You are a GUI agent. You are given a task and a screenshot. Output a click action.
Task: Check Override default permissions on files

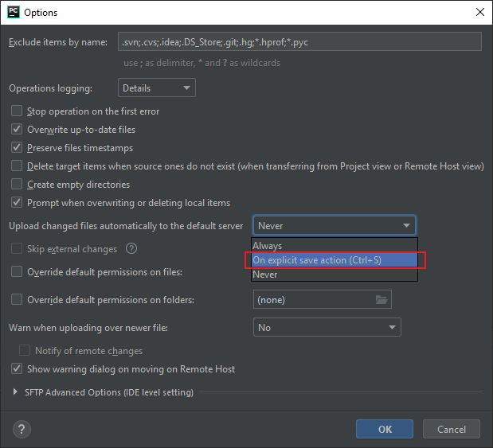17,272
